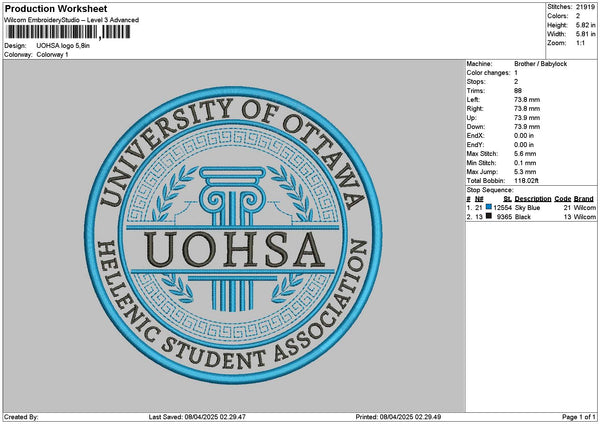
Task: Click the "St." column header
Action: (x=507, y=199)
